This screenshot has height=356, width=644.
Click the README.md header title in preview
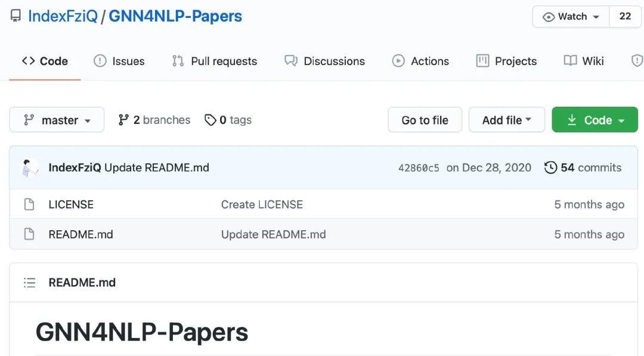(x=82, y=283)
